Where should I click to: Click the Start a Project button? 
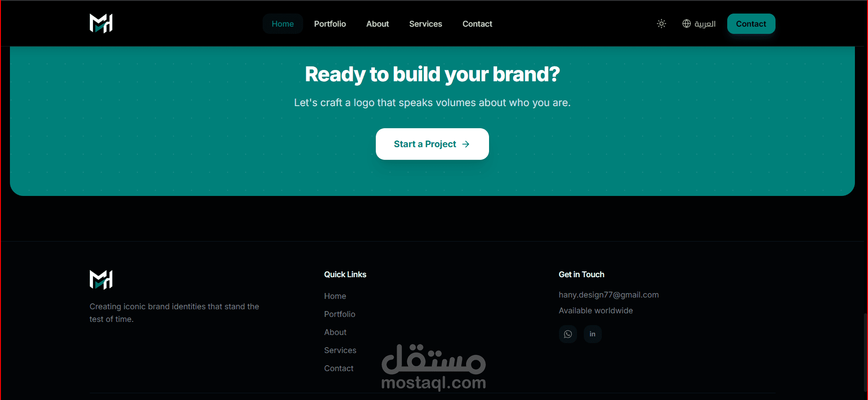pyautogui.click(x=432, y=144)
